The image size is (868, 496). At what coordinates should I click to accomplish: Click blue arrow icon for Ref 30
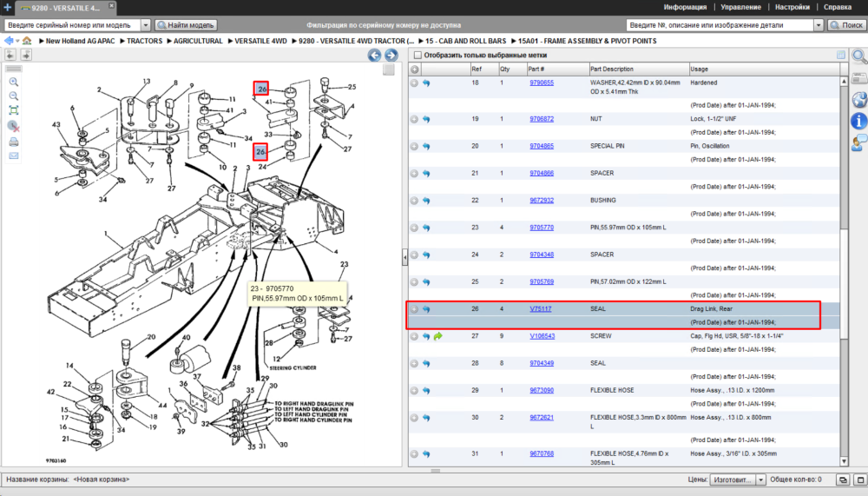click(426, 418)
